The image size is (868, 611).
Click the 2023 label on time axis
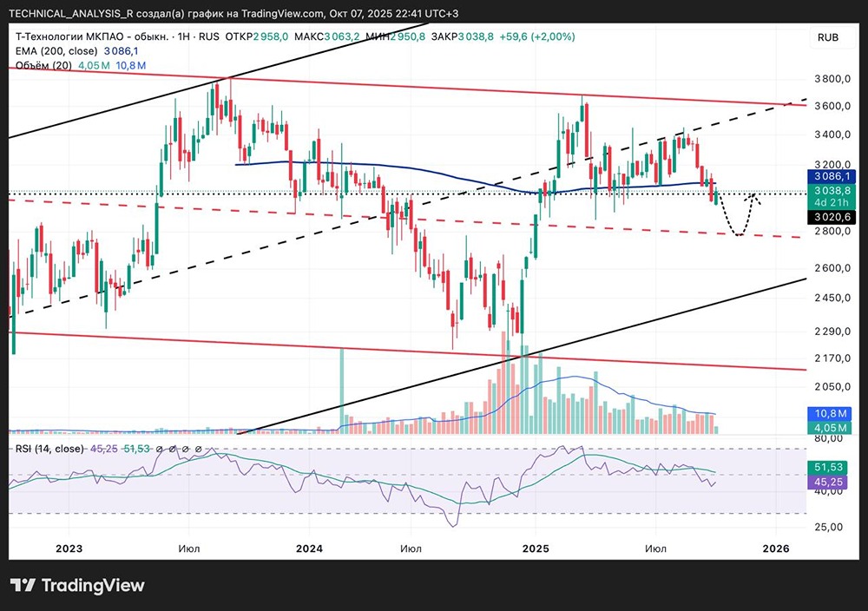(x=68, y=548)
